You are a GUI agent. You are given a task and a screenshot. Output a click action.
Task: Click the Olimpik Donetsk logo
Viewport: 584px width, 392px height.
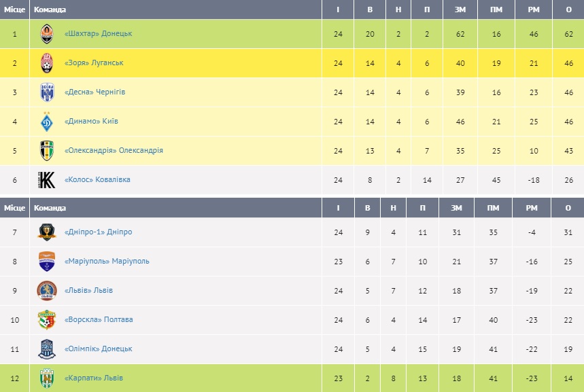coord(46,349)
